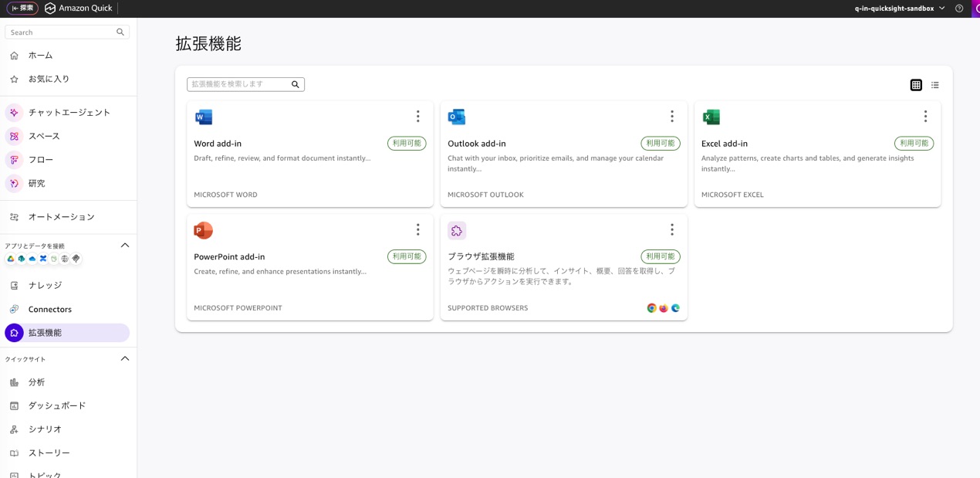Screen dimensions: 980x478
Task: Click the Google Drive connector icon
Action: (x=11, y=259)
